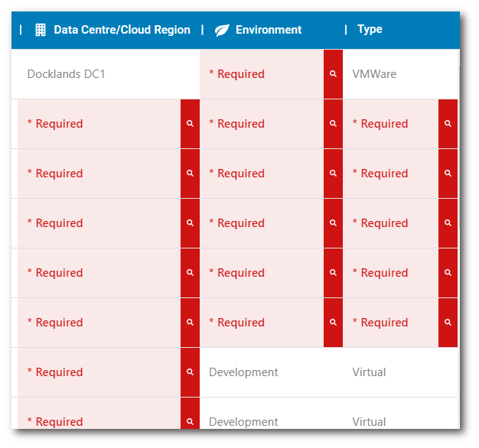
Task: Click the building icon beside Data Centre/Cloud Region
Action: pos(41,30)
